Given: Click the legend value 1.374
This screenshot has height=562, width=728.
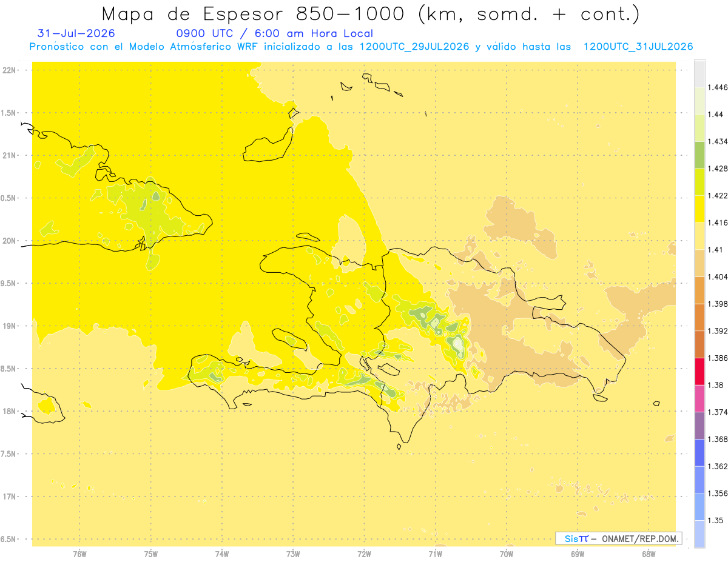Looking at the screenshot, I should 718,412.
